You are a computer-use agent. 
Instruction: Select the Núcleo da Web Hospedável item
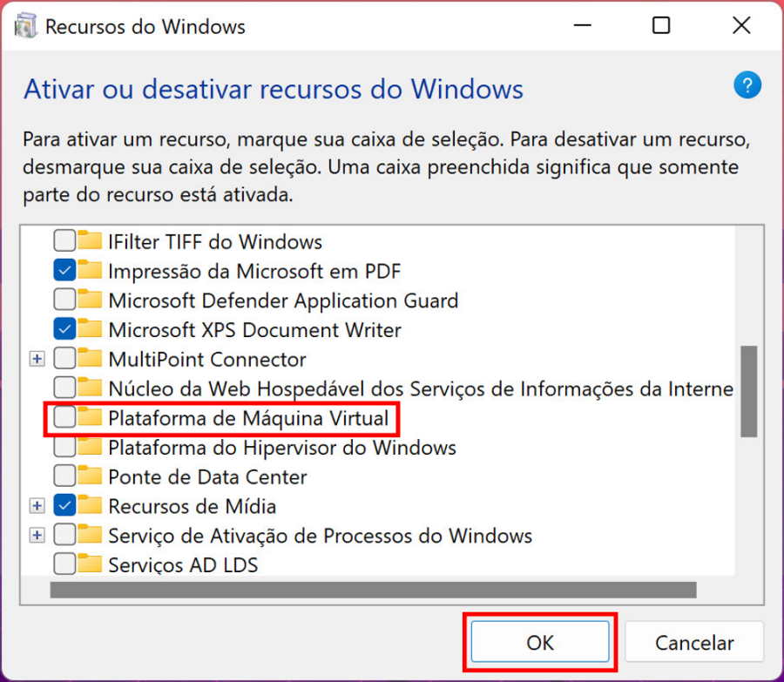tap(420, 388)
